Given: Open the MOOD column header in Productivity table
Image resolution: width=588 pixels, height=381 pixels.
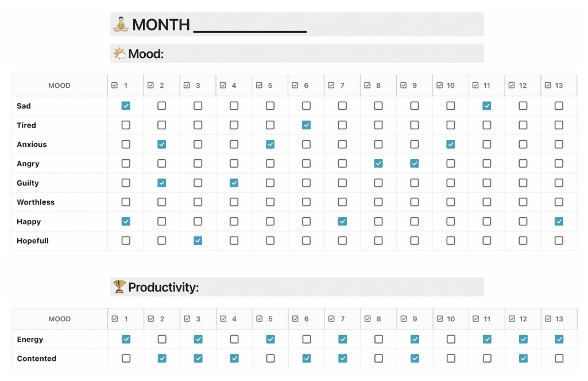Looking at the screenshot, I should pyautogui.click(x=60, y=319).
